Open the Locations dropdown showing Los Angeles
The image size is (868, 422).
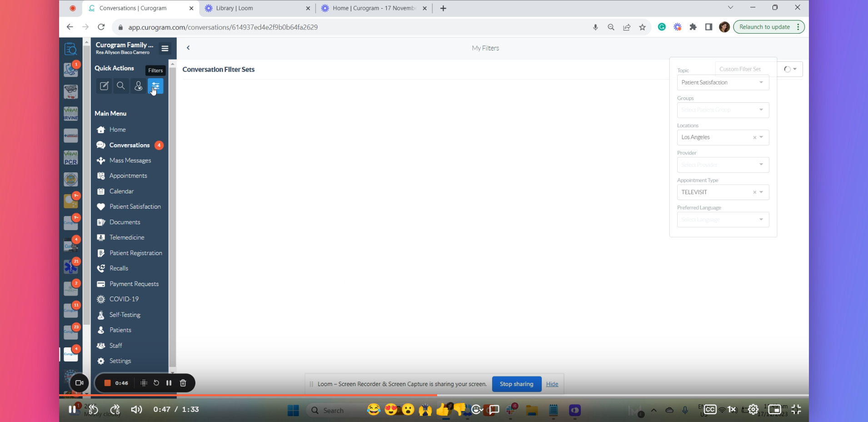coord(716,137)
